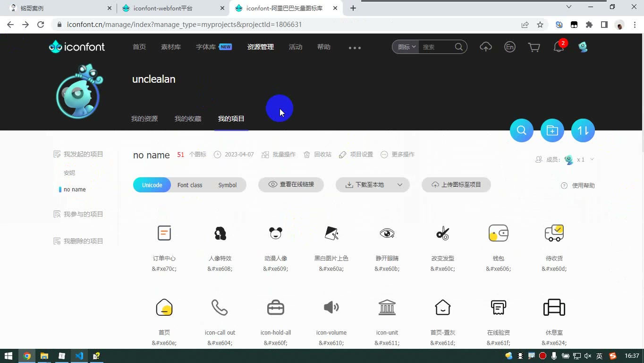Click 批量操作 link
644x363 pixels.
279,155
